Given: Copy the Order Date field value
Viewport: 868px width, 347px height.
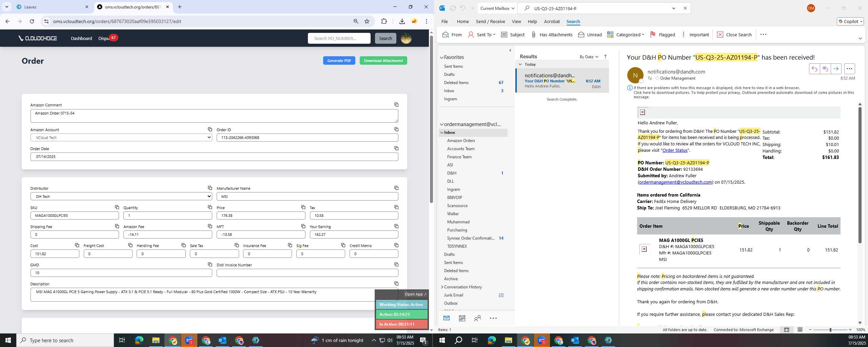Looking at the screenshot, I should point(396,148).
